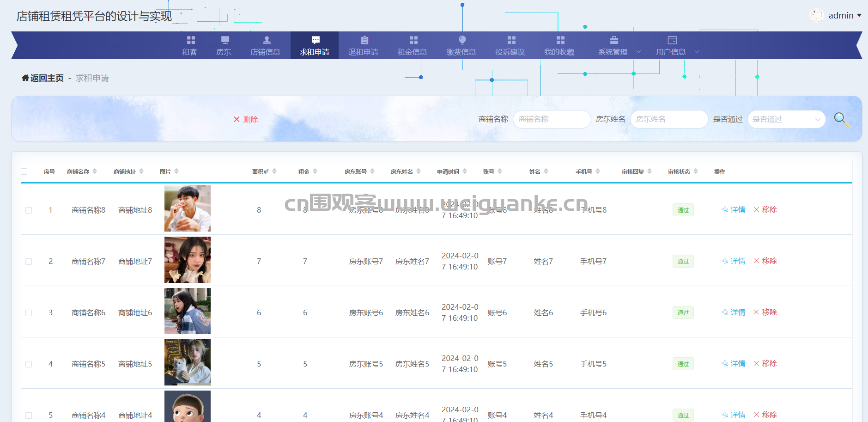Click the admin avatar icon
Screen dimensions: 868x422
point(817,16)
